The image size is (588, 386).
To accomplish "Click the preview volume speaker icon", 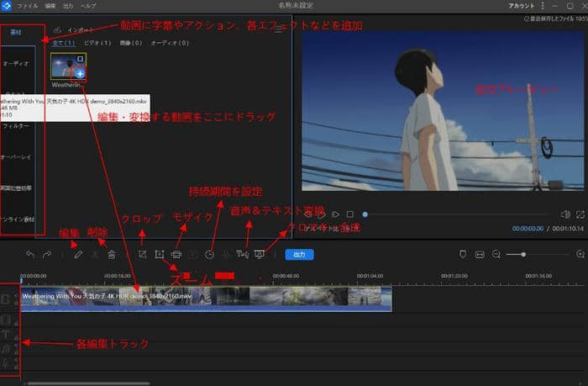I will pyautogui.click(x=565, y=214).
